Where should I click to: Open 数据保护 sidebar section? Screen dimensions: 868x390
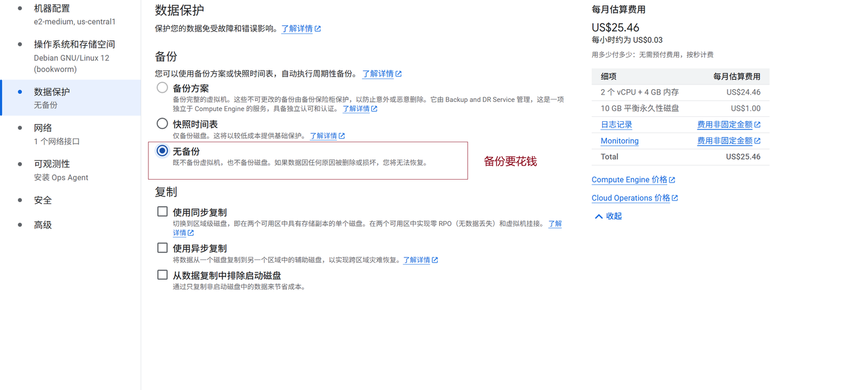click(71, 98)
